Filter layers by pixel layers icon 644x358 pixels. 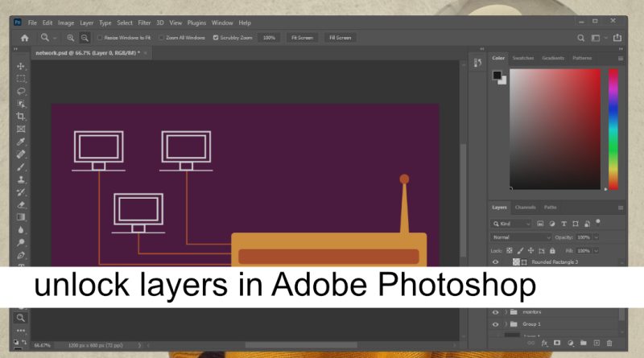coord(540,224)
